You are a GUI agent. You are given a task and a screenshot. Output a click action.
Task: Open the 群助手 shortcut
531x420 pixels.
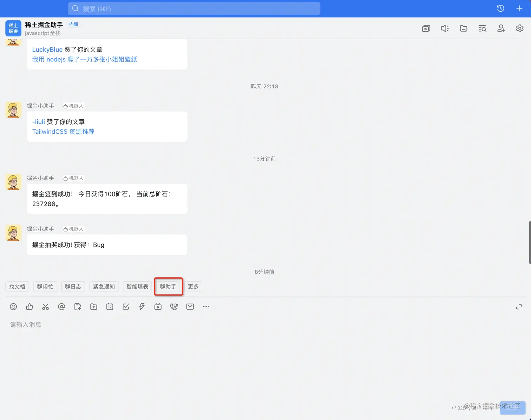click(168, 287)
